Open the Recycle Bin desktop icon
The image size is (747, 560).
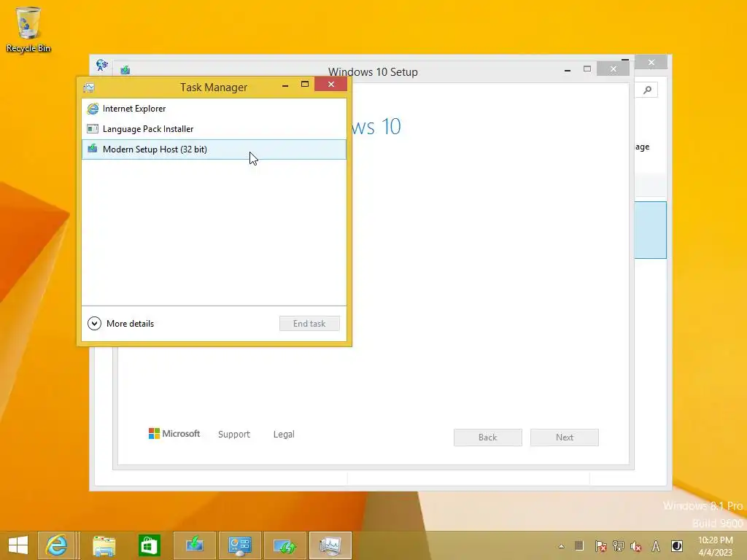tap(28, 29)
